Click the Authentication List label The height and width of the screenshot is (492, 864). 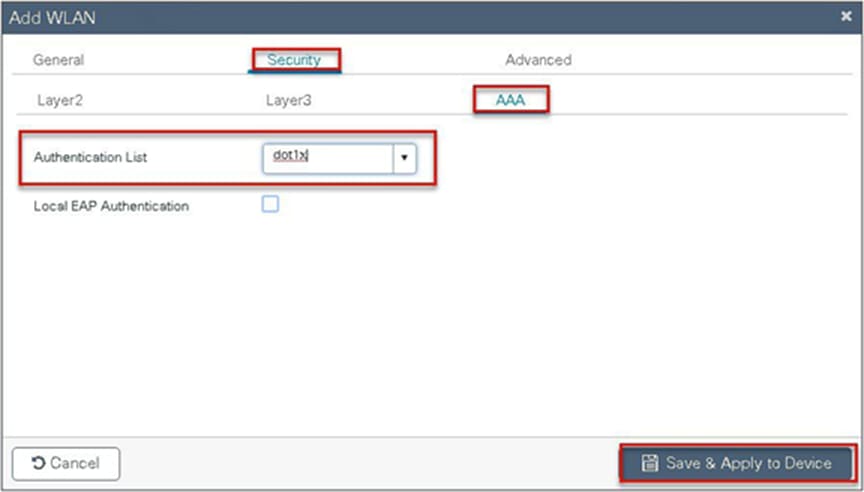pos(90,157)
